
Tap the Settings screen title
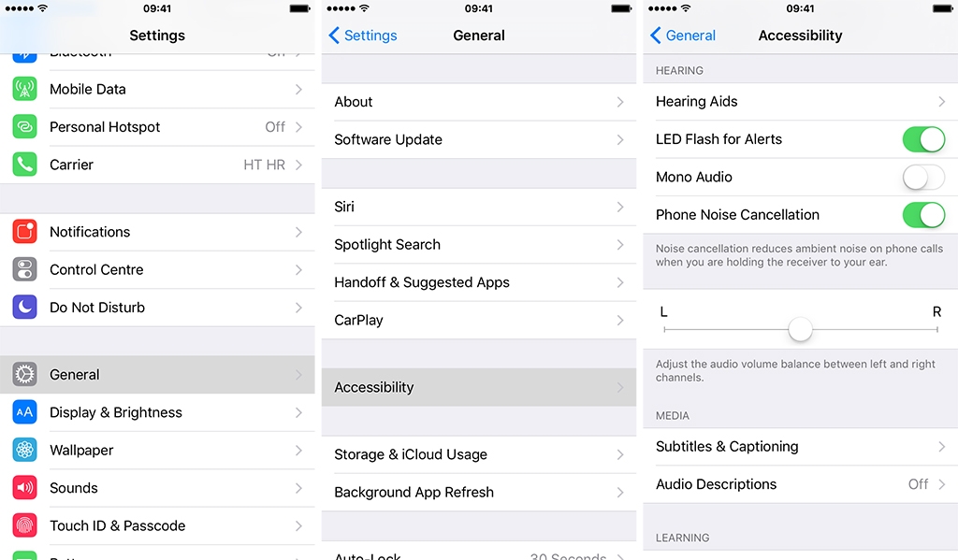(x=157, y=36)
